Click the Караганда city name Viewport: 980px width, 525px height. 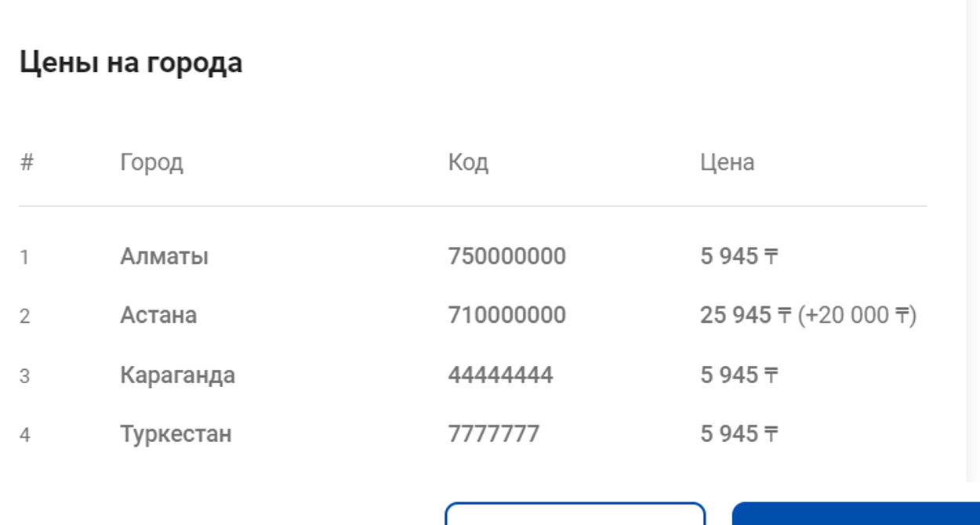(177, 375)
